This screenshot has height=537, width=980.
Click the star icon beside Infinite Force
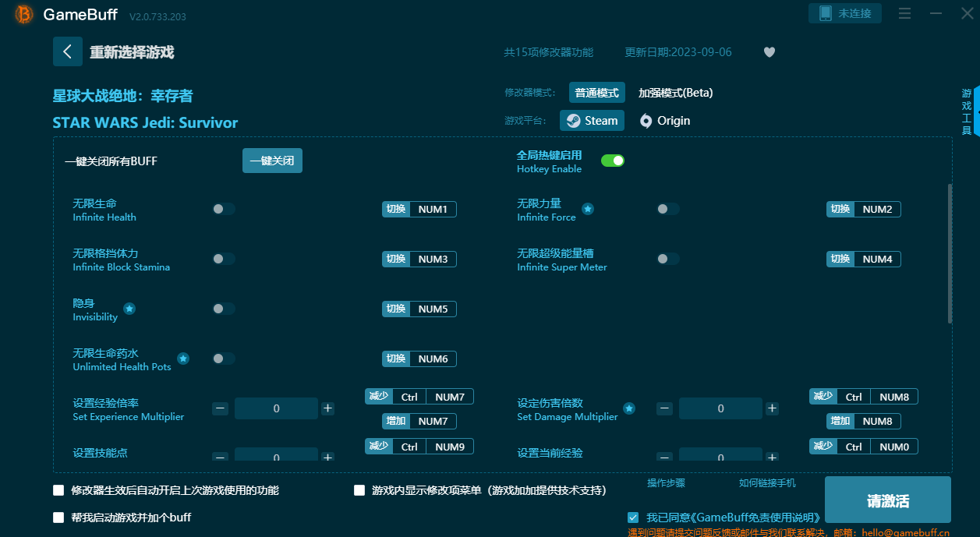click(x=588, y=209)
